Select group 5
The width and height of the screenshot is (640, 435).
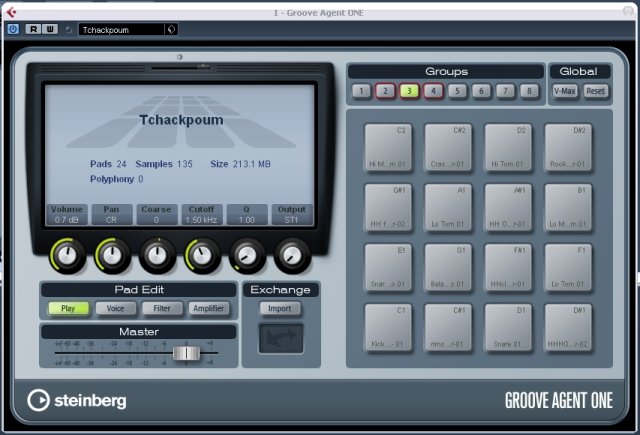457,91
